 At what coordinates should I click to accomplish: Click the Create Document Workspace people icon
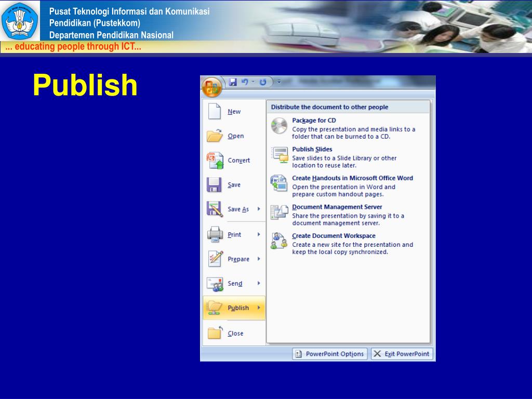[x=279, y=241]
